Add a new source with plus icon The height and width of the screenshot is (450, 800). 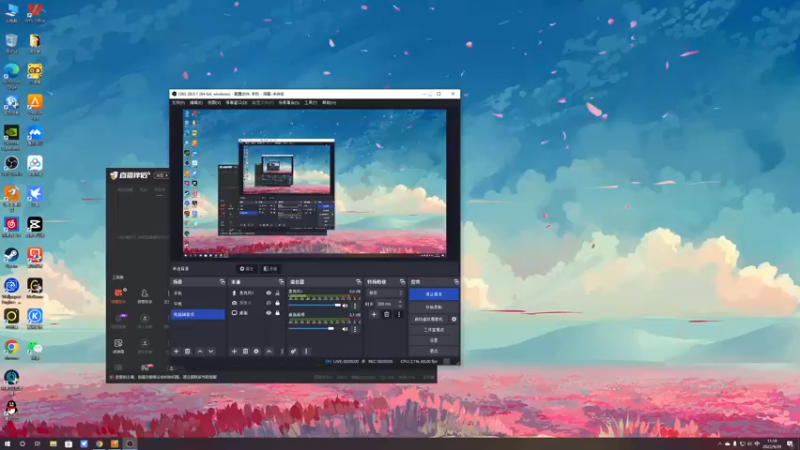[x=234, y=351]
